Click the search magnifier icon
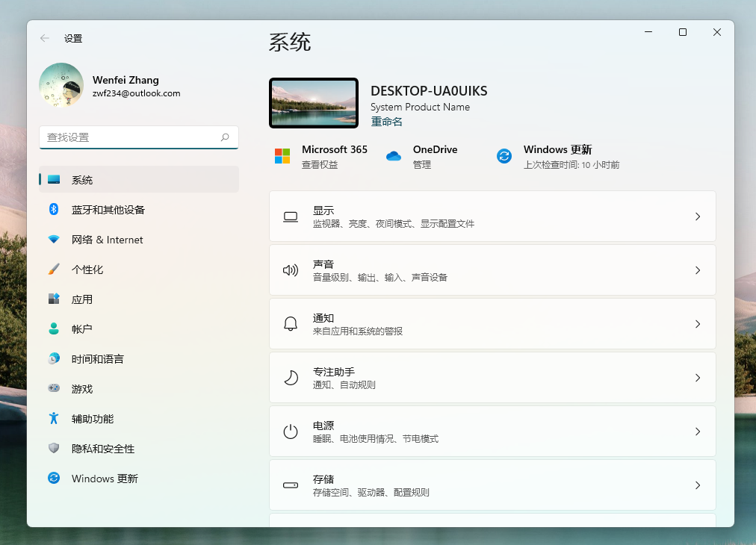The height and width of the screenshot is (545, 756). pos(225,137)
